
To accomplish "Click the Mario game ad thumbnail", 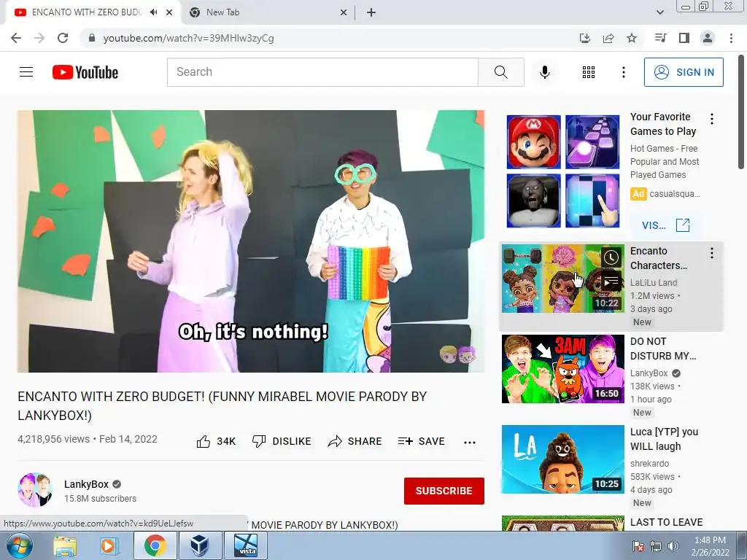I will point(533,142).
